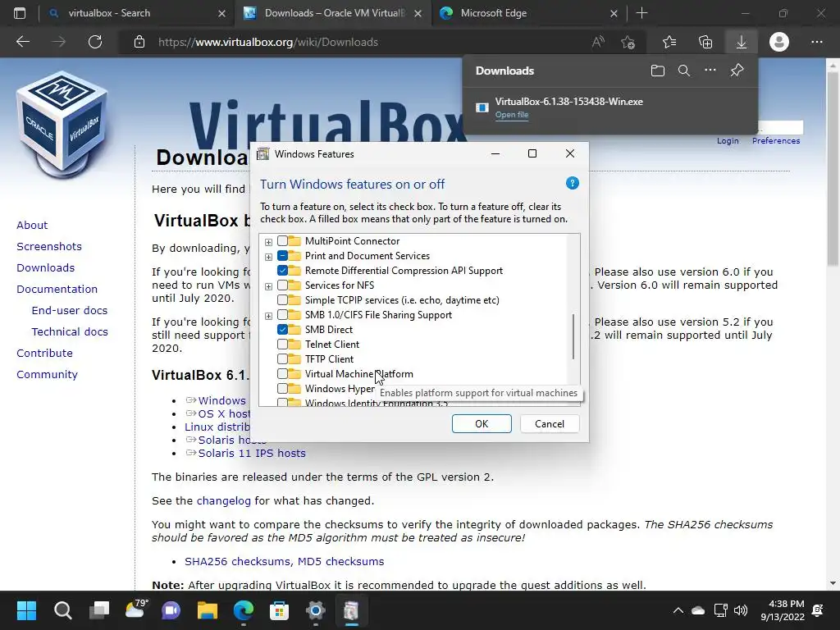The image size is (840, 630).
Task: Enable Services for NFS checkbox
Action: (x=282, y=285)
